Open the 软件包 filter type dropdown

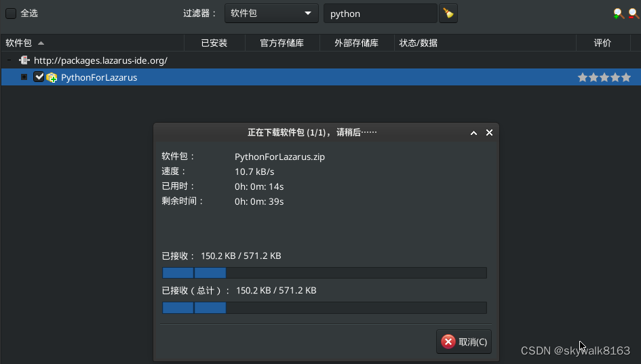(271, 14)
